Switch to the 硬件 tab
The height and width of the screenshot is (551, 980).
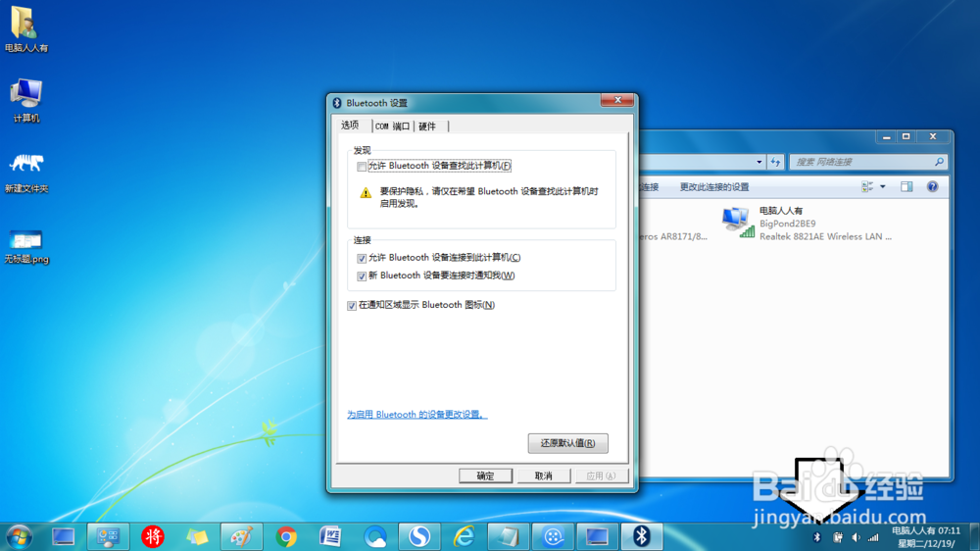427,126
